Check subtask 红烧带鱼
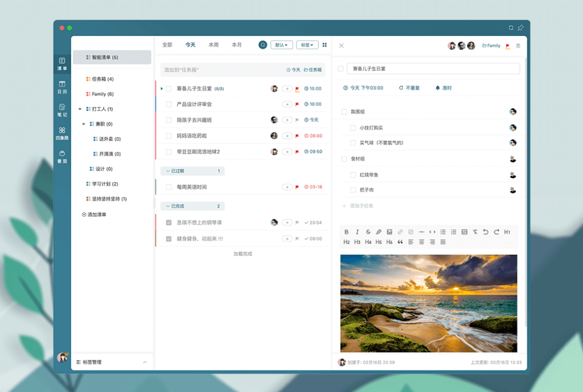583x392 pixels. coord(353,175)
